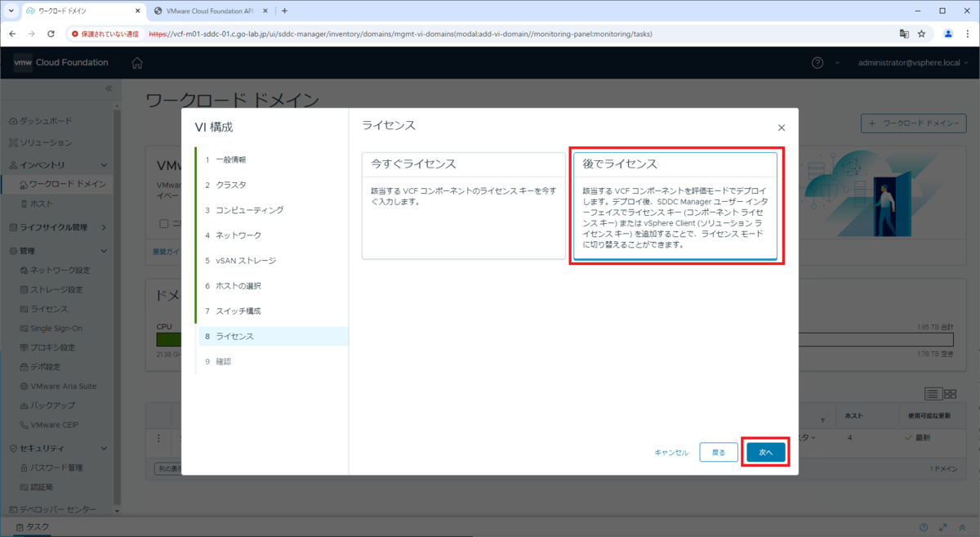Switch to card grid view icon
This screenshot has height=537, width=980.
[x=950, y=394]
